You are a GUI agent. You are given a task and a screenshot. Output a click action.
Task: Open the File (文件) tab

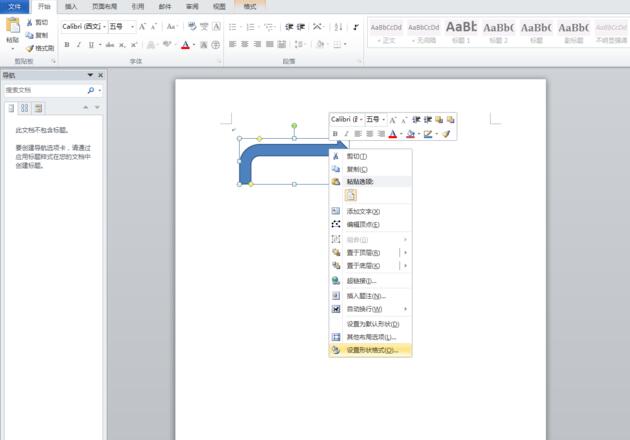(x=14, y=6)
